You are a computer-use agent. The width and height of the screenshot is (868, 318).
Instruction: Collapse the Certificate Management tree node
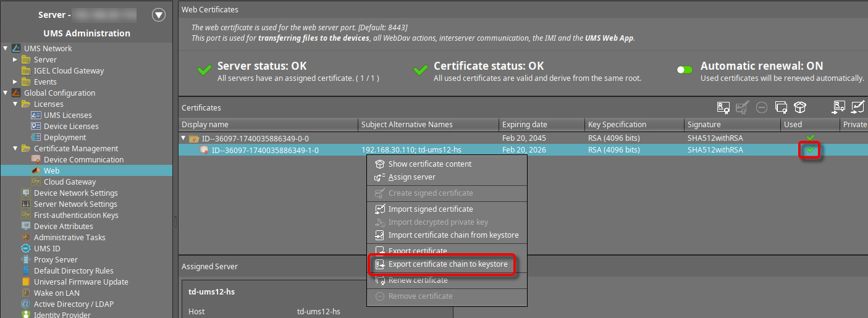tap(16, 148)
